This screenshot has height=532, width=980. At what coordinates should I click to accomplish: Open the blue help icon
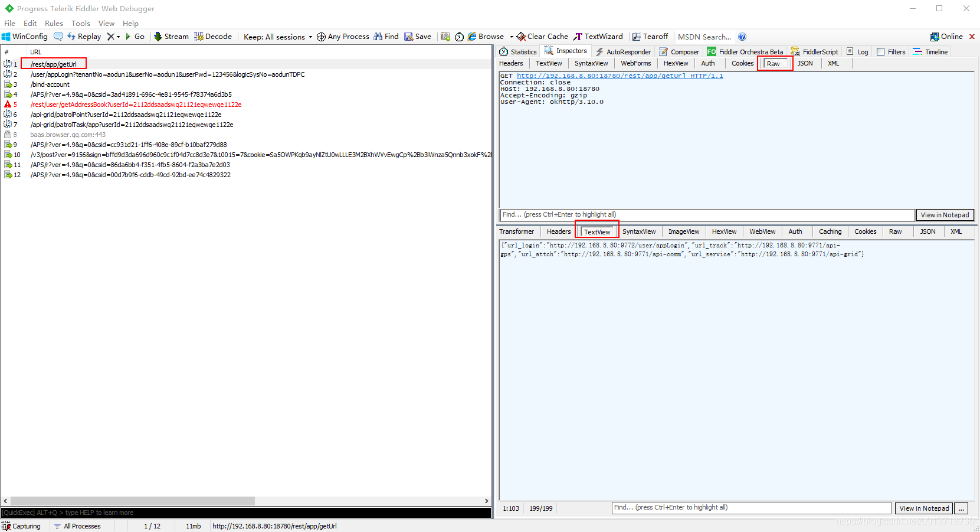[742, 37]
